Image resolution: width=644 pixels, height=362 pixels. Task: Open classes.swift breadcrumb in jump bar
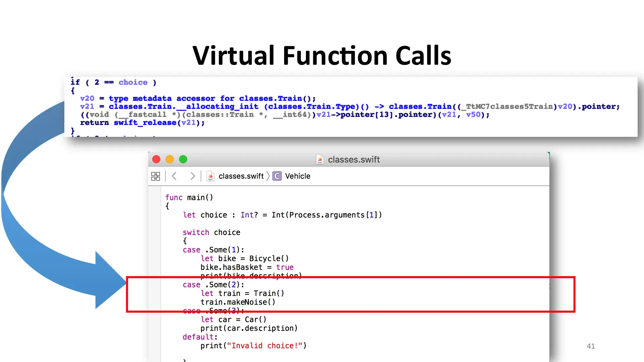[241, 176]
